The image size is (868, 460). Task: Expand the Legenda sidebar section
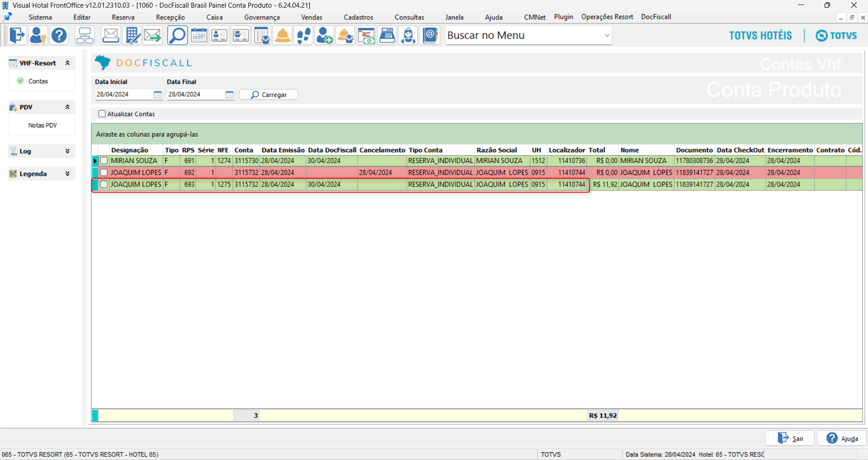[67, 174]
